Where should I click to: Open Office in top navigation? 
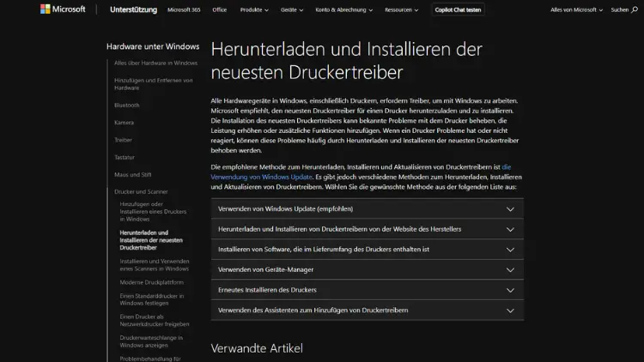point(219,9)
